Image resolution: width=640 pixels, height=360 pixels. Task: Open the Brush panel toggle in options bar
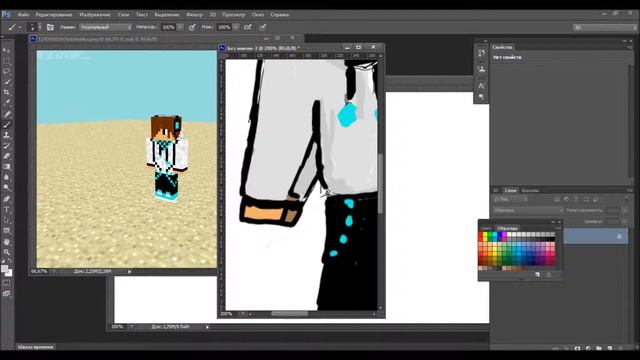coord(50,27)
